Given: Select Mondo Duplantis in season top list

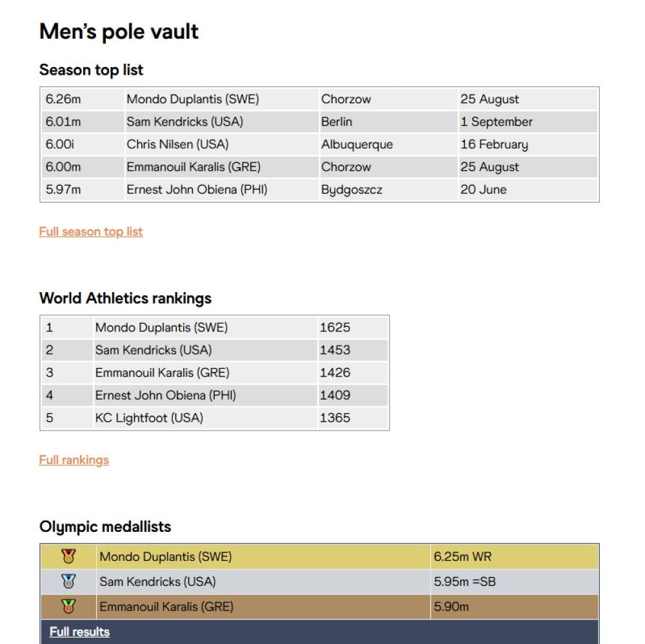Looking at the screenshot, I should tap(192, 99).
